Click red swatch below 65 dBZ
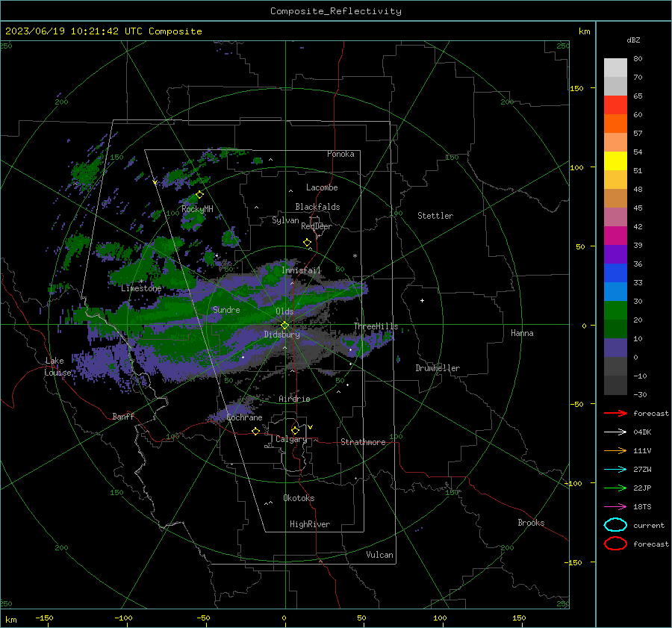Image resolution: width=672 pixels, height=628 pixels. pos(615,105)
